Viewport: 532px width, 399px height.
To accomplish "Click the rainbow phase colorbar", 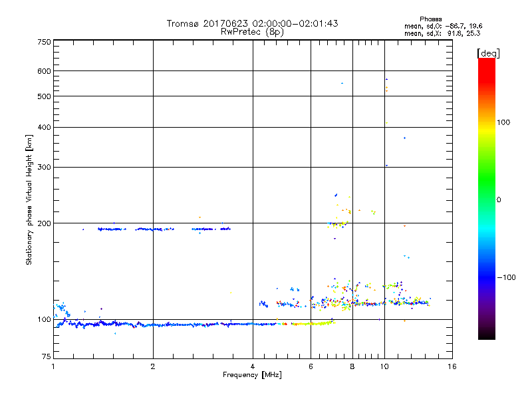I will pyautogui.click(x=487, y=199).
